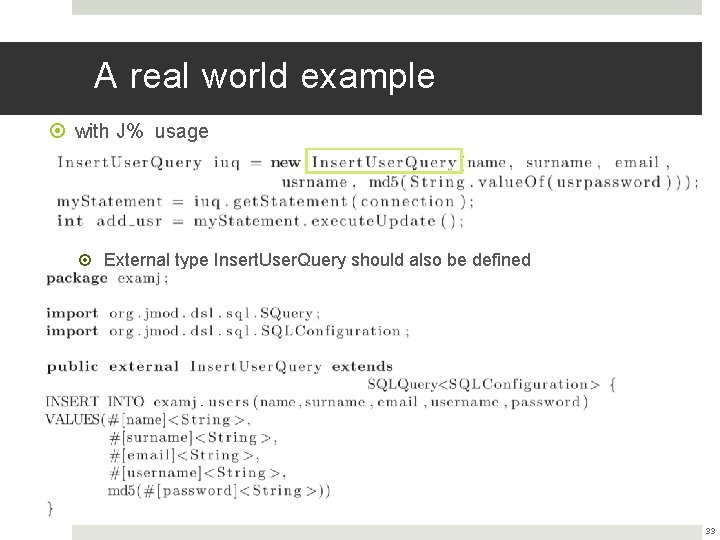The width and height of the screenshot is (720, 540).
Task: Click the code line 'package examj;'
Action: tap(107, 279)
